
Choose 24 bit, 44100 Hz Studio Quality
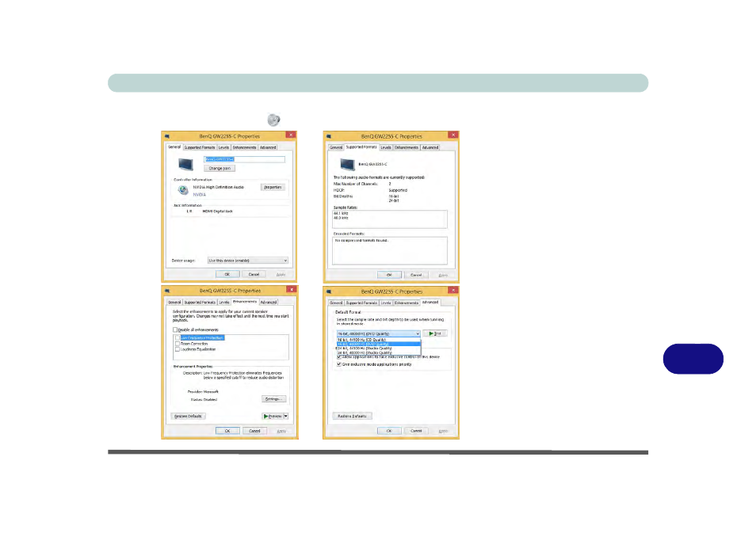coord(379,348)
